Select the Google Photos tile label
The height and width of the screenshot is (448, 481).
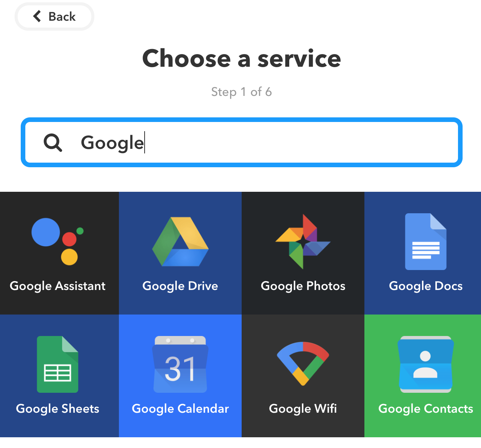coord(303,286)
